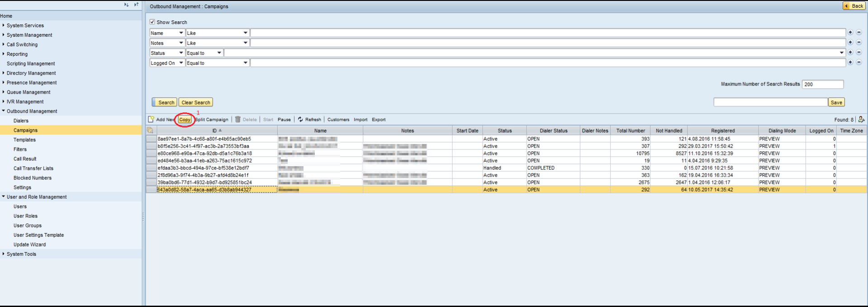Open the Like operator dropdown for Name
Screen dimensions: 868x307
click(245, 33)
